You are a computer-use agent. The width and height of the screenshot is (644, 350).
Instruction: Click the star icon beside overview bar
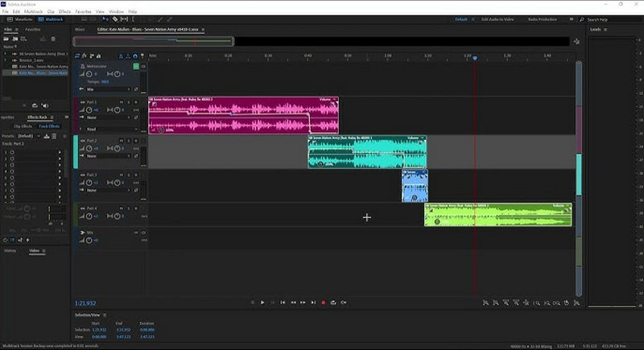click(576, 42)
